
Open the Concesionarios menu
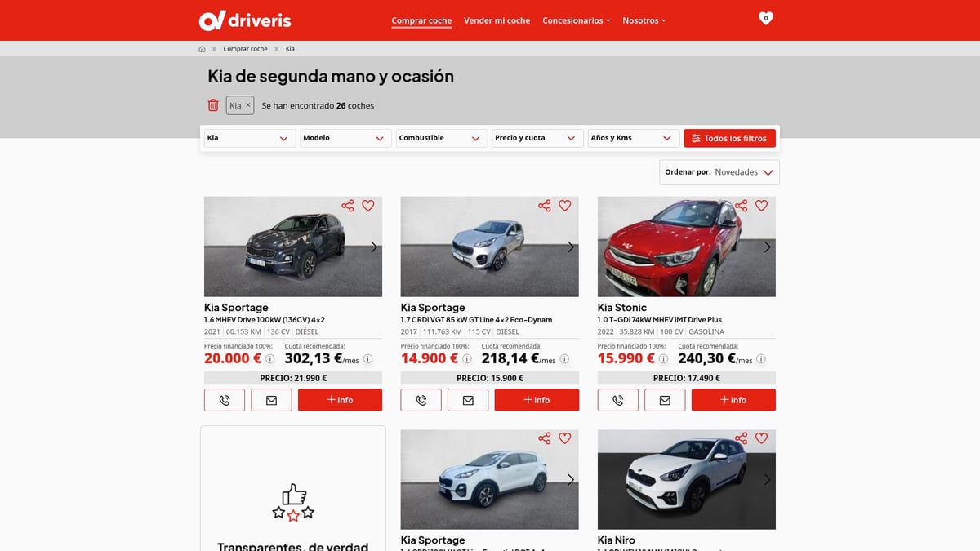[576, 20]
